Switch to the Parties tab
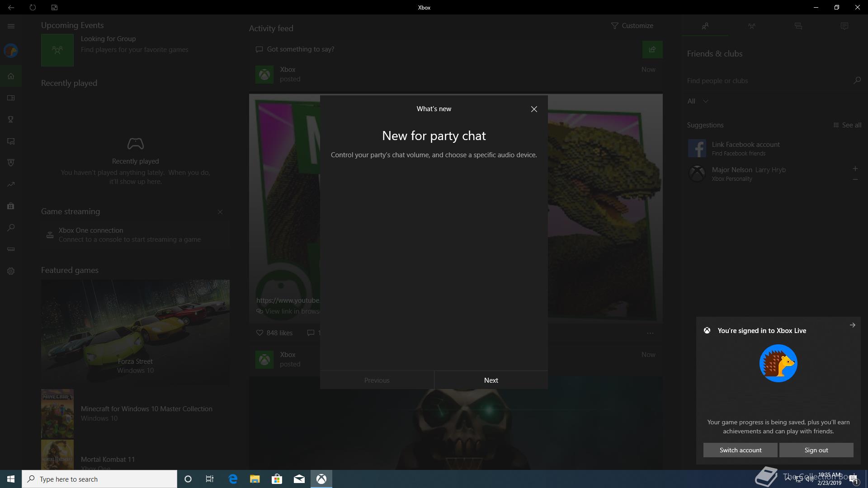The image size is (868, 488). pos(751,26)
